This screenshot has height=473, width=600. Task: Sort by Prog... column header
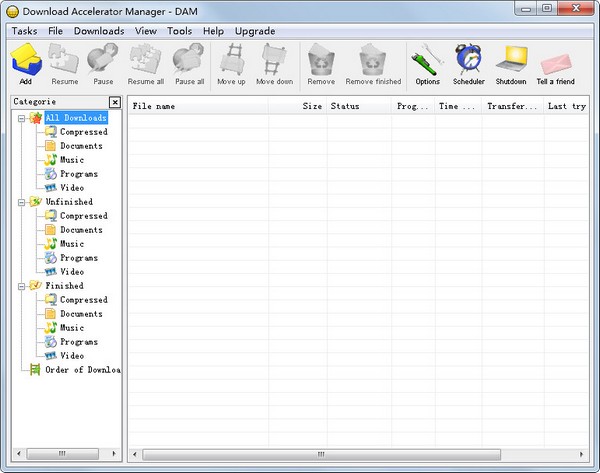tap(413, 106)
